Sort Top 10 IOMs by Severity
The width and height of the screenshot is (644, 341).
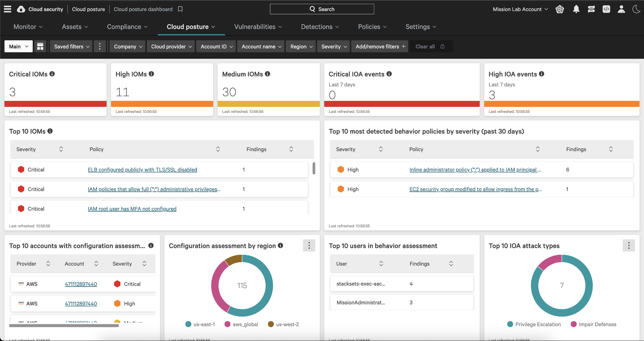[x=61, y=149]
